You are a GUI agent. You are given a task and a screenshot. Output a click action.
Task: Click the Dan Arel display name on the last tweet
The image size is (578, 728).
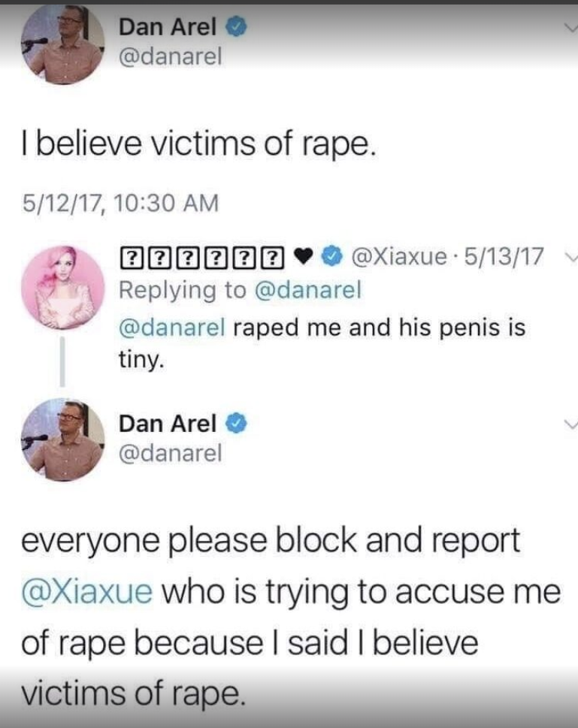[168, 424]
